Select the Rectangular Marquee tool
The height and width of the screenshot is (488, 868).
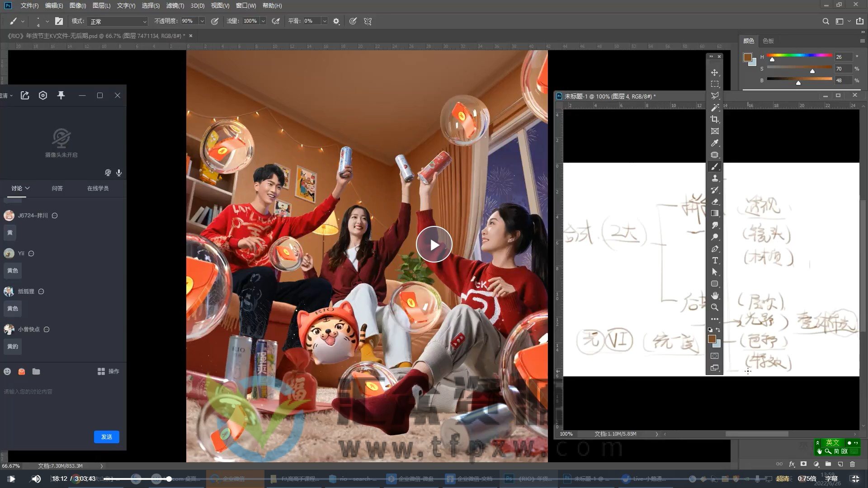714,84
